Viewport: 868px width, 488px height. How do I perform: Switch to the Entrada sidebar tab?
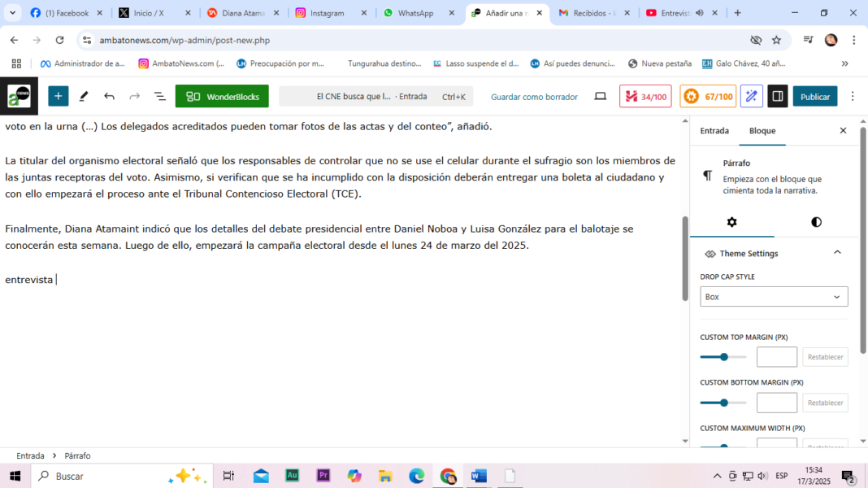[714, 130]
